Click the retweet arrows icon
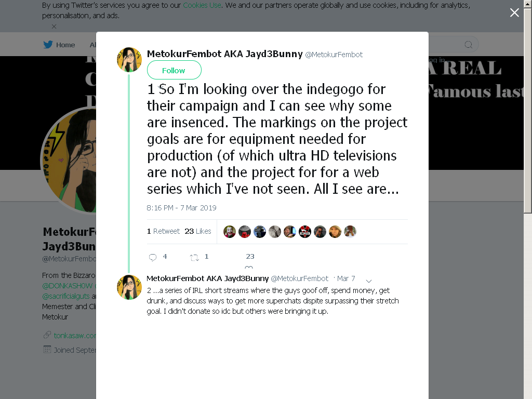532x399 pixels. (x=194, y=258)
